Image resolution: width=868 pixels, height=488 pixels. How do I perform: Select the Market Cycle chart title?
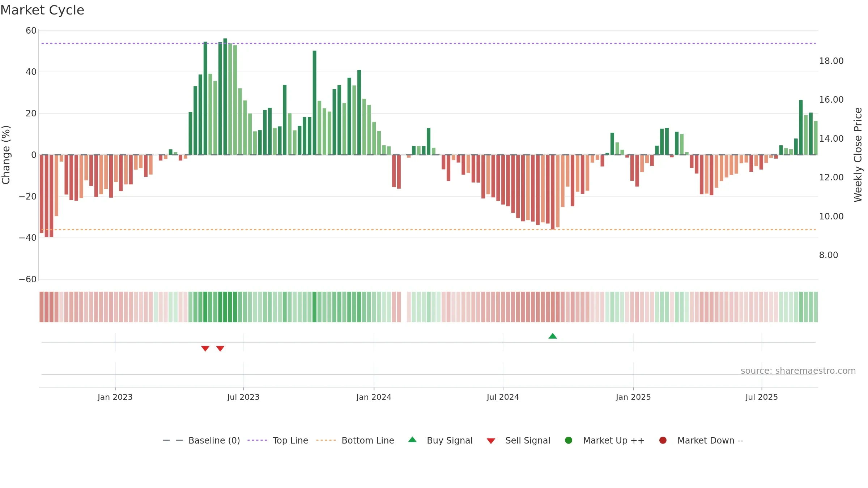(42, 10)
